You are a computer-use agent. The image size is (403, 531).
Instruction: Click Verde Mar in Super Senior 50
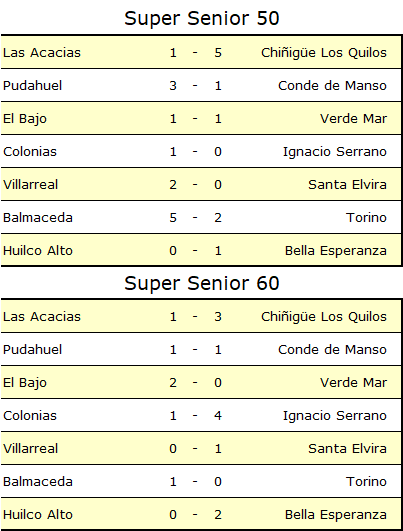(353, 119)
